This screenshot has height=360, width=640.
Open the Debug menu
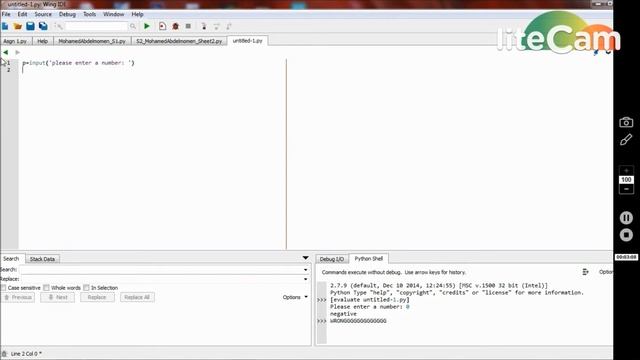(67, 14)
